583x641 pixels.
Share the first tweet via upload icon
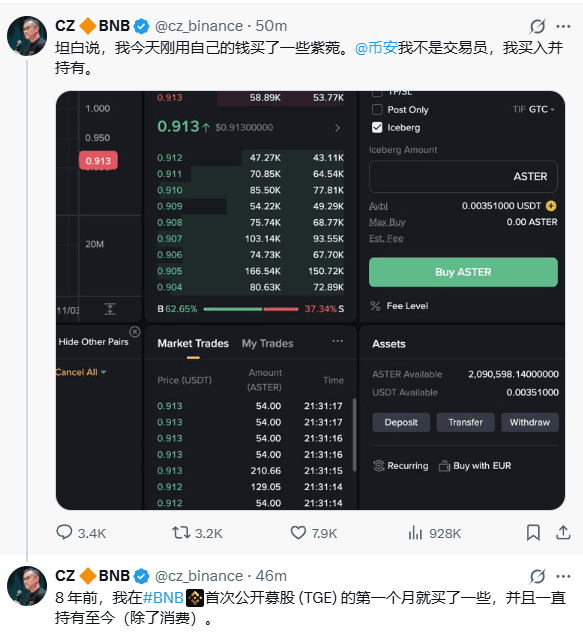[x=563, y=532]
